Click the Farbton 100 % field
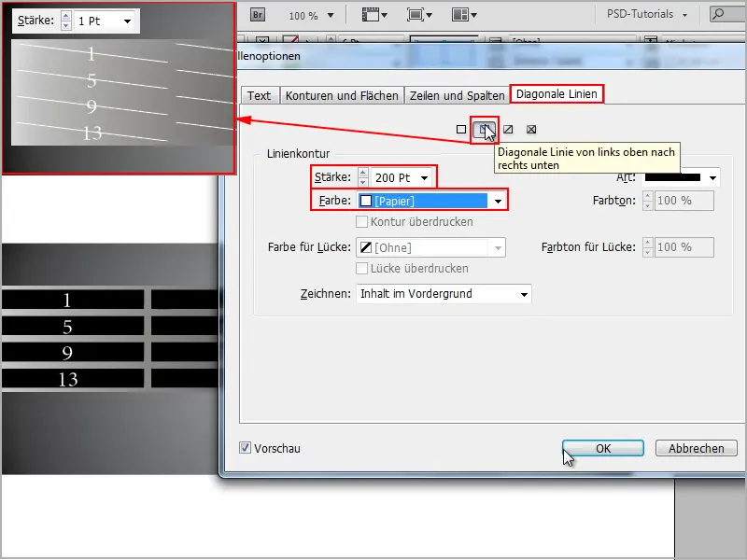 (x=684, y=201)
